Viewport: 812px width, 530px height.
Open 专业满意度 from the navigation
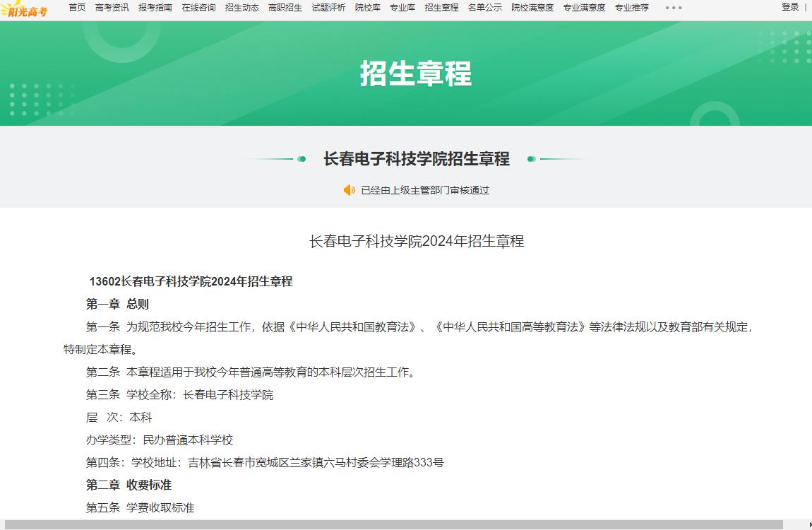tap(584, 8)
